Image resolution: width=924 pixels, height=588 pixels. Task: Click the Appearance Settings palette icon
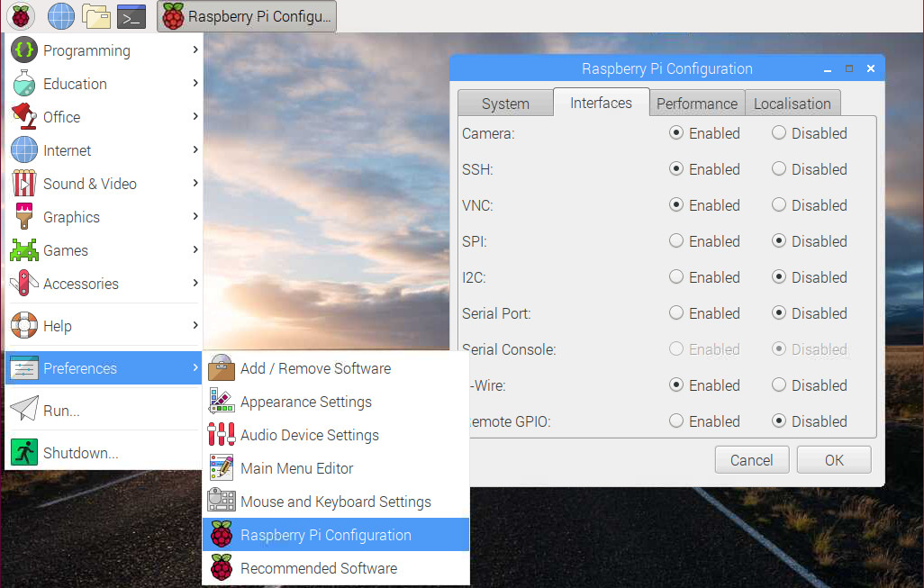(222, 402)
